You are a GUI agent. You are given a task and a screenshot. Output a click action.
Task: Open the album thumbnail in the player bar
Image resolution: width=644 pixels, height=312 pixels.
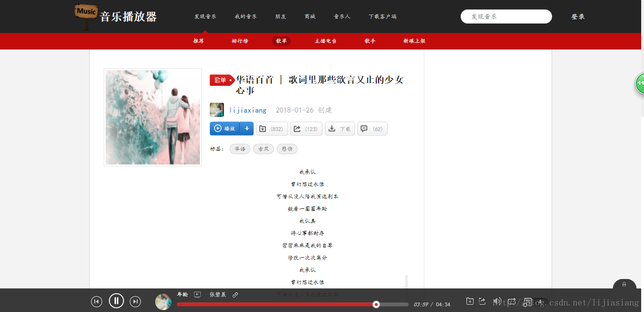163,302
